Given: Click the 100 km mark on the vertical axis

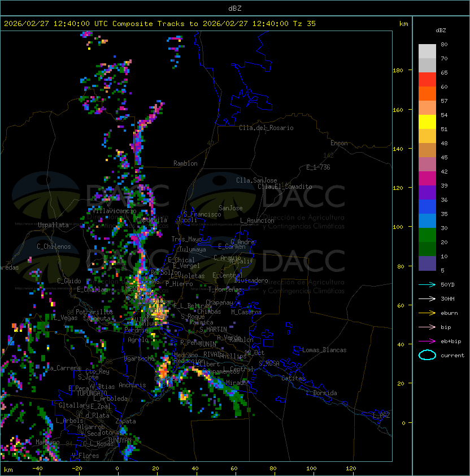Looking at the screenshot, I should [398, 227].
